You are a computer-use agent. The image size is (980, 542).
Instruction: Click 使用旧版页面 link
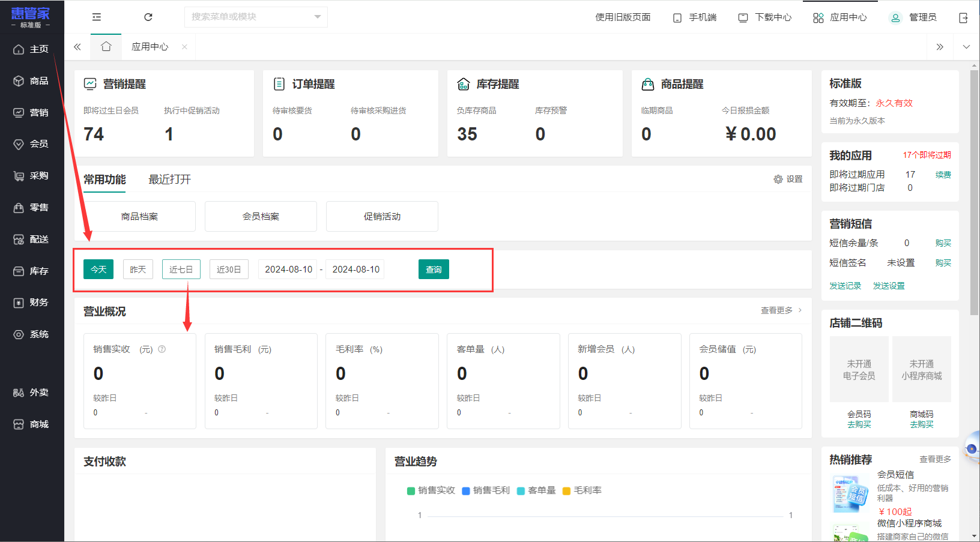[623, 17]
